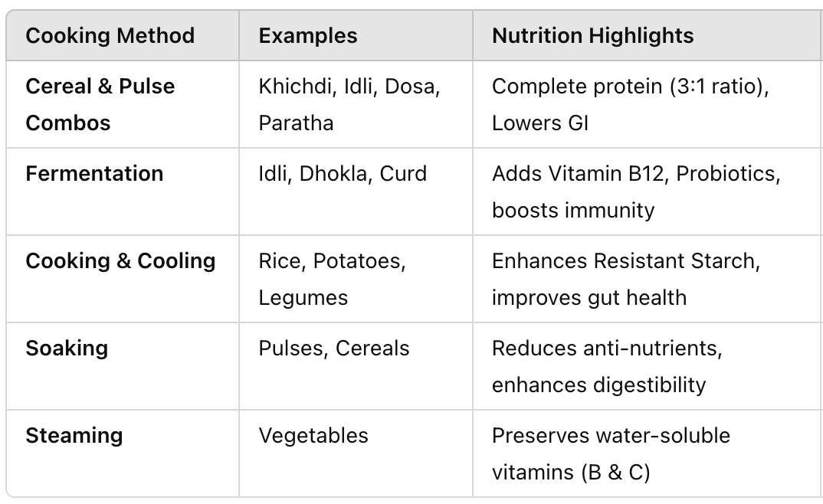
Task: Click the Cooking Method column header
Action: (x=110, y=36)
